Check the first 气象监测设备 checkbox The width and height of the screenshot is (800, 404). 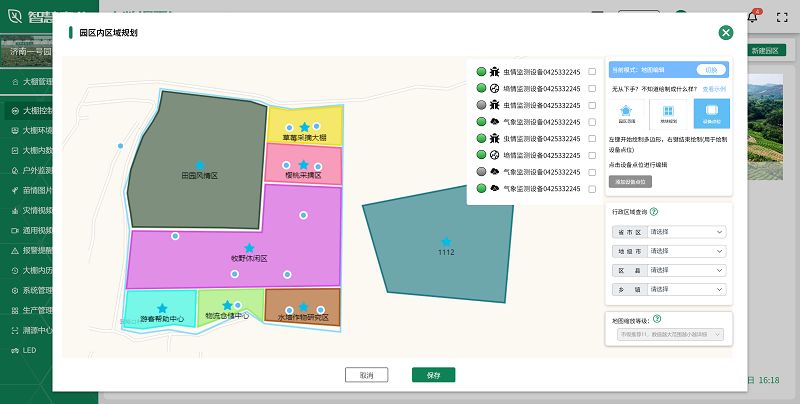[x=593, y=122]
